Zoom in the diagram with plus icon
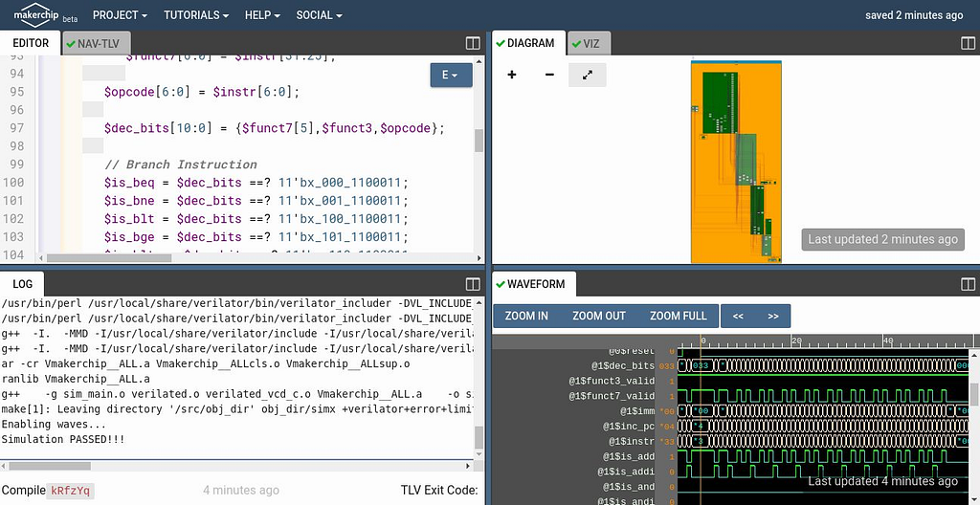 512,75
